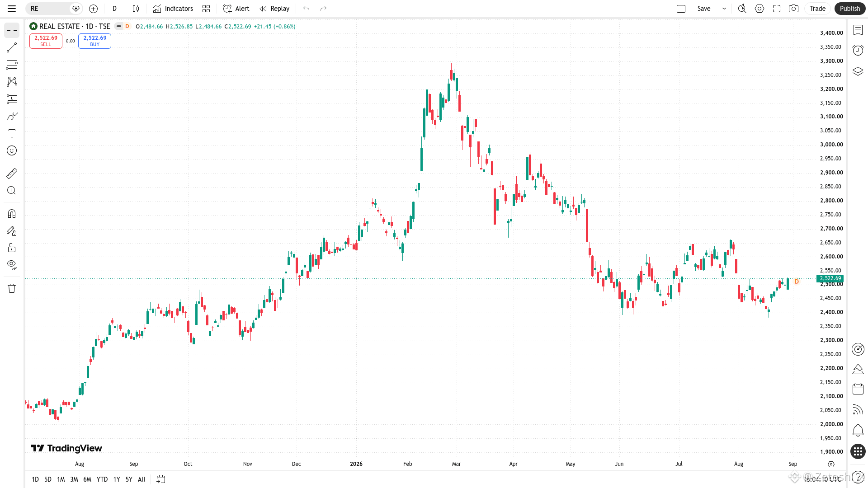Open the main hamburger menu
The image size is (868, 488).
tap(12, 9)
